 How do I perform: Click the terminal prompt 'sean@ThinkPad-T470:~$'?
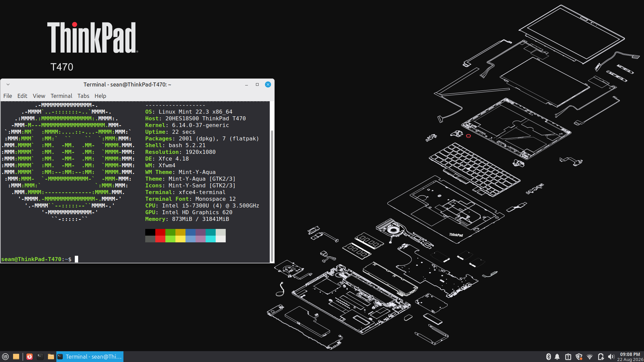36,259
